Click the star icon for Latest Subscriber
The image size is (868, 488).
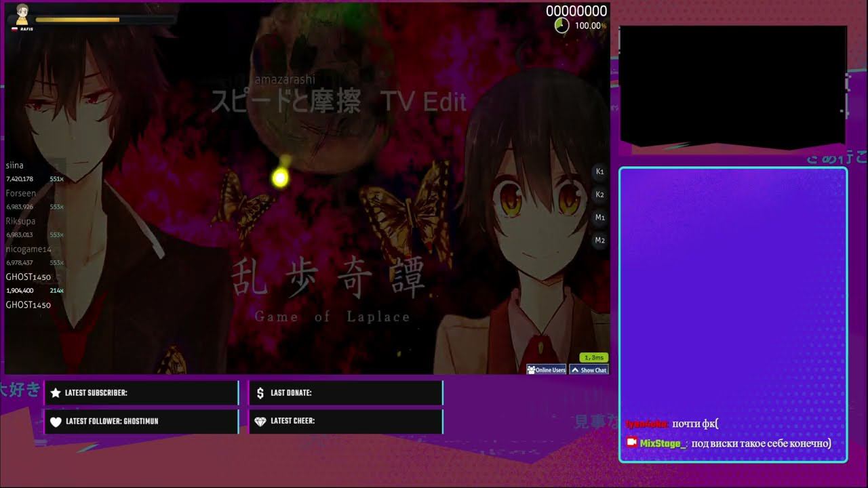(x=56, y=393)
